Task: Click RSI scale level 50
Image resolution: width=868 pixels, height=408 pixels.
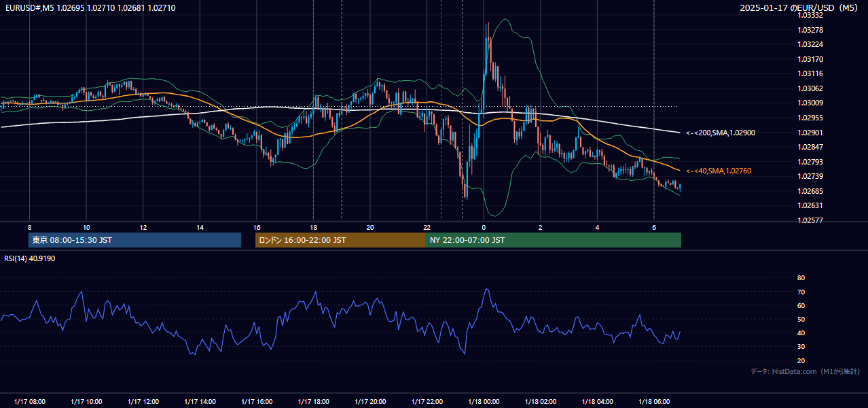Action: (801, 319)
